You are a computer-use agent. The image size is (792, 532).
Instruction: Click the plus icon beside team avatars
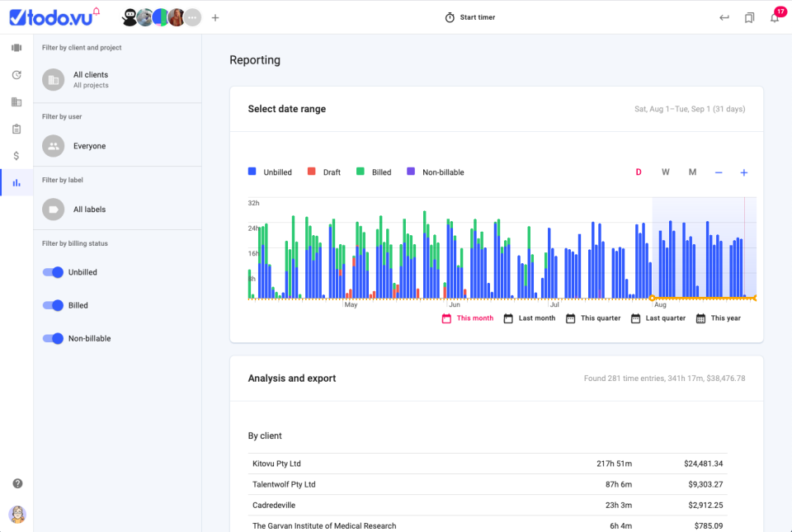click(x=215, y=17)
